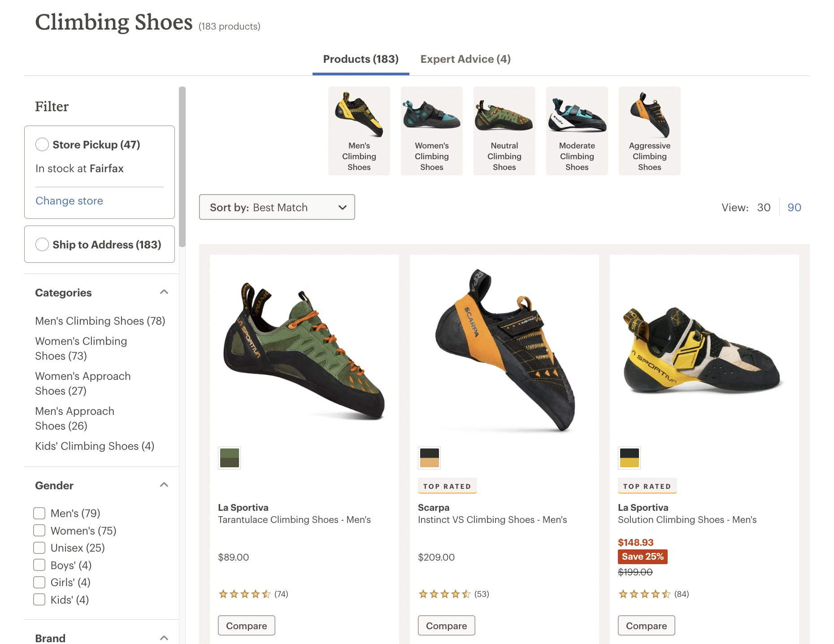Screen dimensions: 834x644
Task: Click the filter panel vertical scrollbar
Action: 182,167
